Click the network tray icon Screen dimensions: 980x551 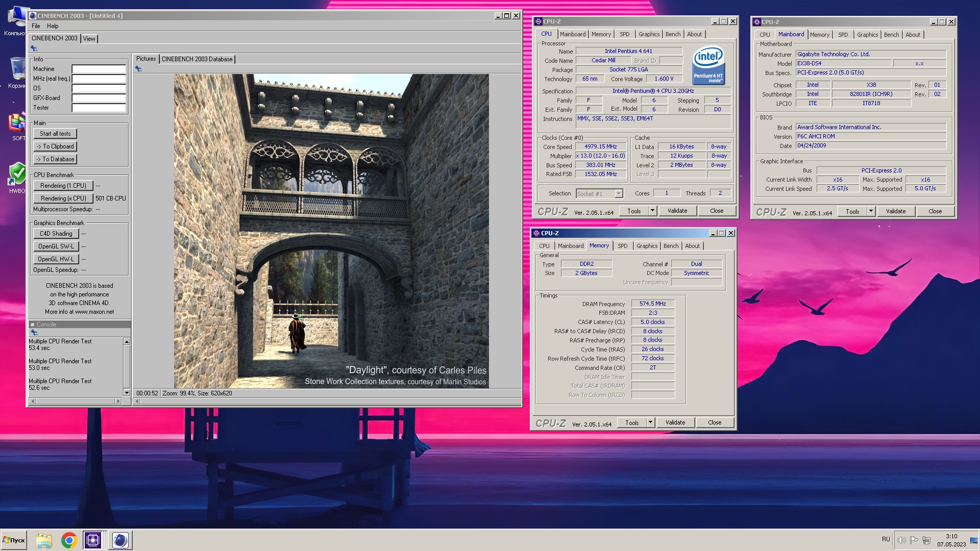(926, 540)
